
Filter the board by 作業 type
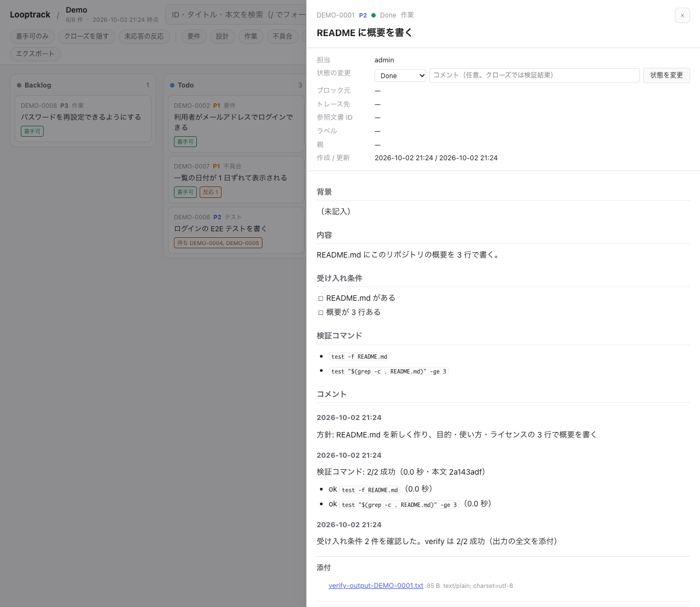(x=251, y=37)
